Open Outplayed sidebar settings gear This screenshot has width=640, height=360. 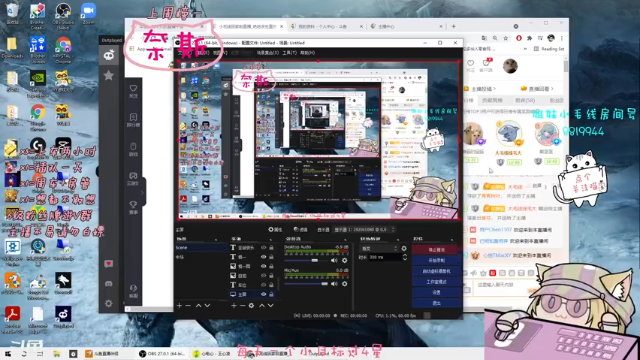[109, 303]
